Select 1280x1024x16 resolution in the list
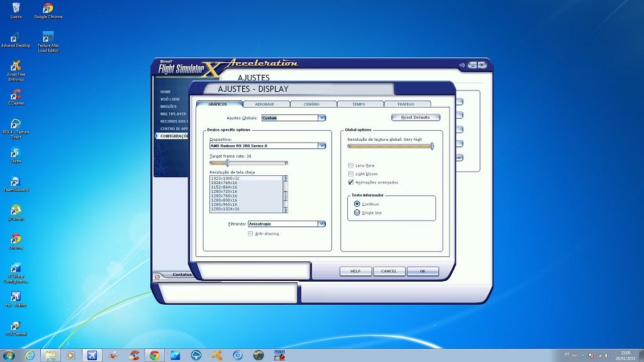Screen dimensions: 644x362 click(x=246, y=209)
